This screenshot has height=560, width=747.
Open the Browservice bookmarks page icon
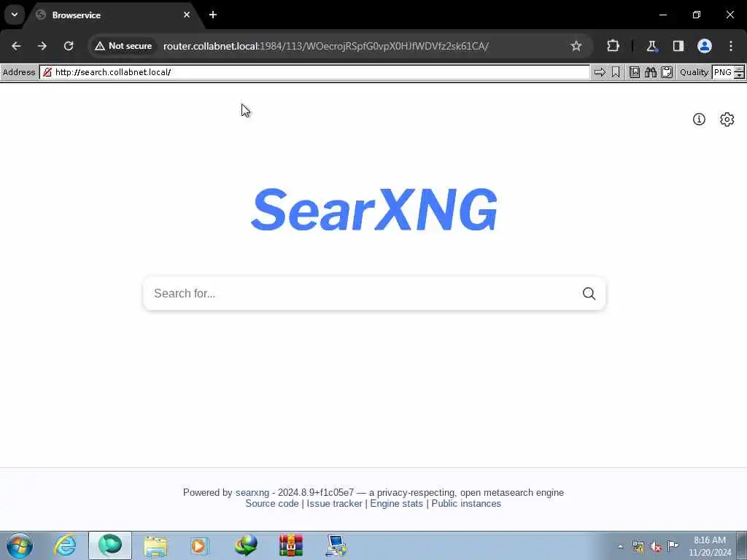point(635,72)
